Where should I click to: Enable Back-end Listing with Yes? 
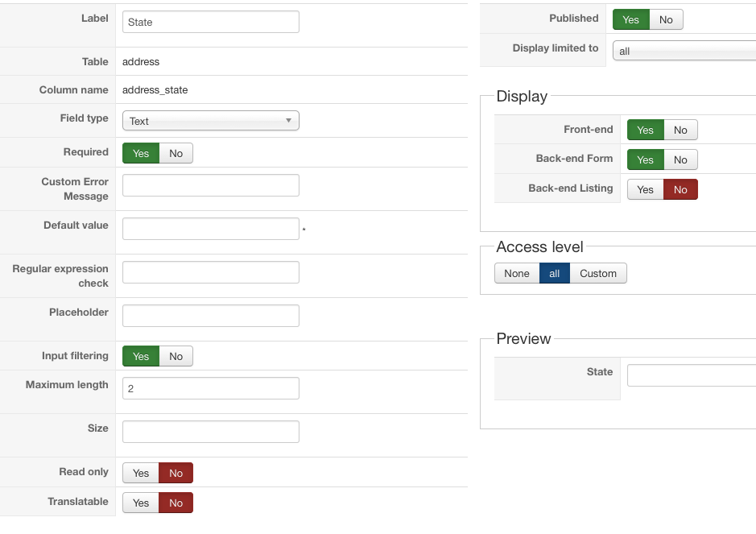click(645, 190)
